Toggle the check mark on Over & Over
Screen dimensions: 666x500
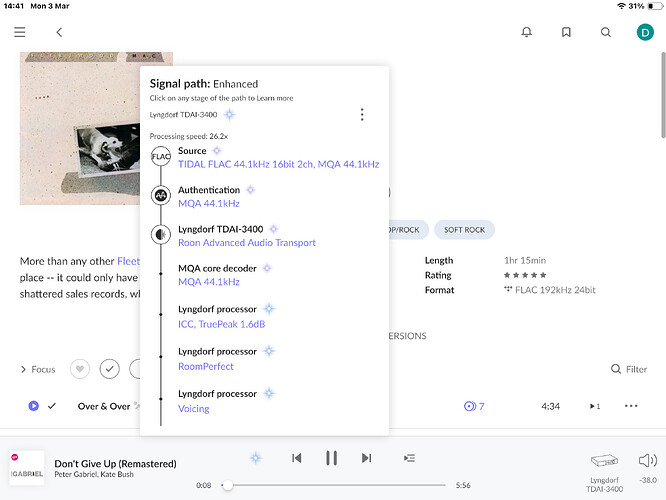pos(52,406)
